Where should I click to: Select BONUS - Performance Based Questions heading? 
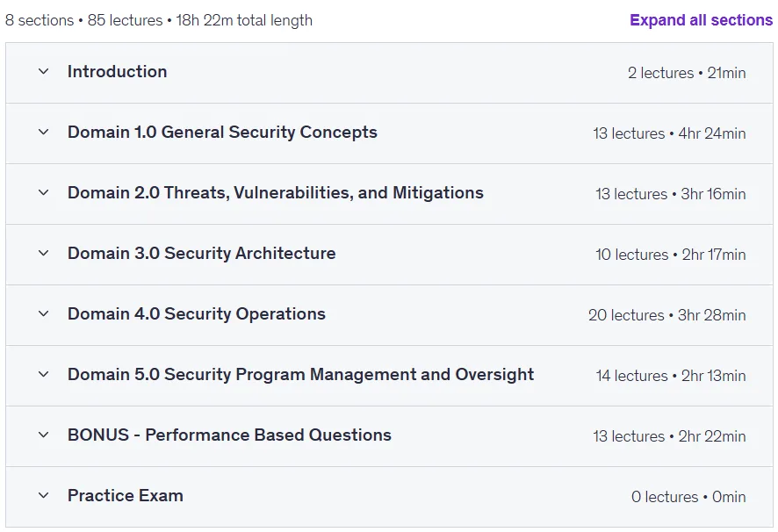coord(229,435)
